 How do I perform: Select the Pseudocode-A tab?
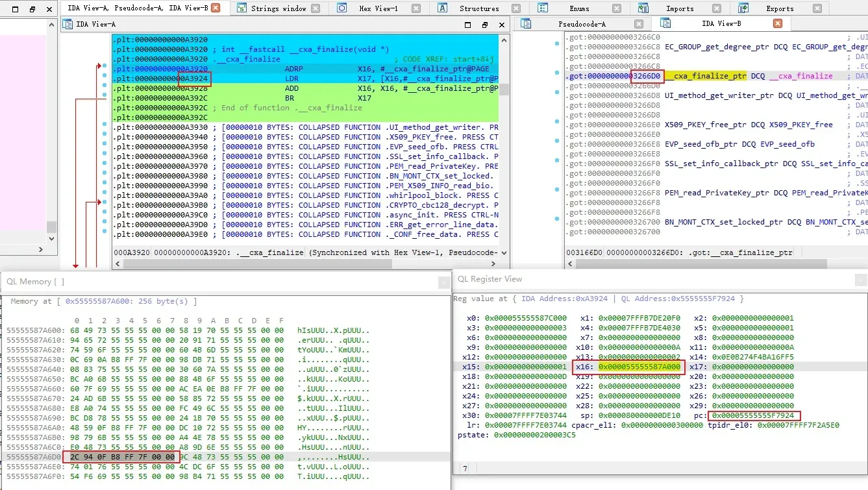[x=582, y=23]
